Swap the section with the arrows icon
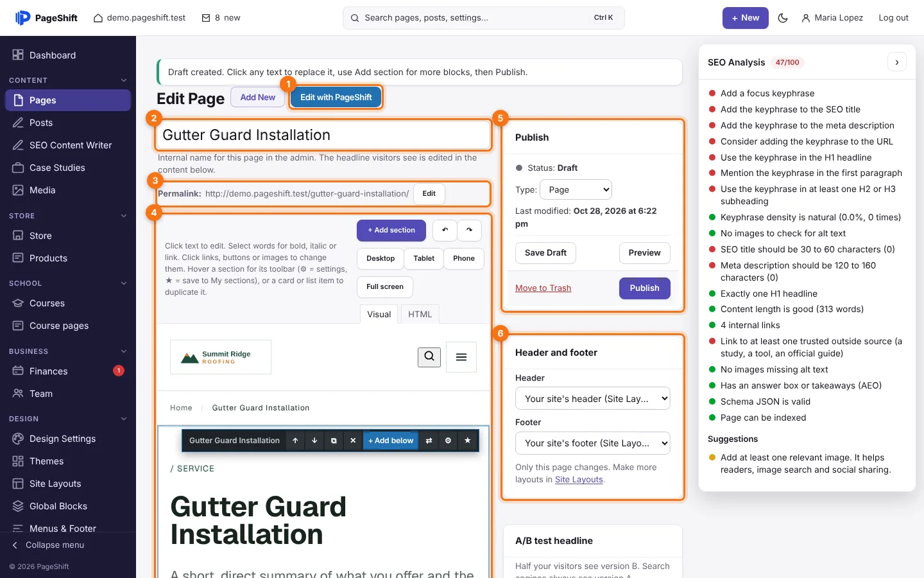The height and width of the screenshot is (578, 924). coord(429,441)
